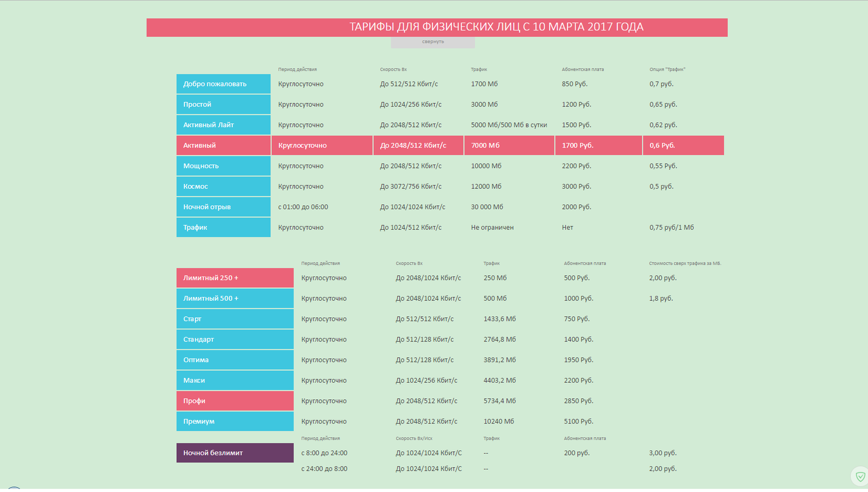The width and height of the screenshot is (868, 492).
Task: Click the '0,6 Руб.' highlighted option cell
Action: 684,146
